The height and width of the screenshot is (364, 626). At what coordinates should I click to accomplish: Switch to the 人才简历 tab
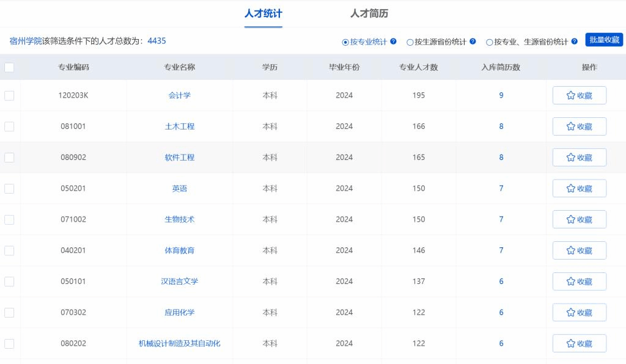point(369,13)
